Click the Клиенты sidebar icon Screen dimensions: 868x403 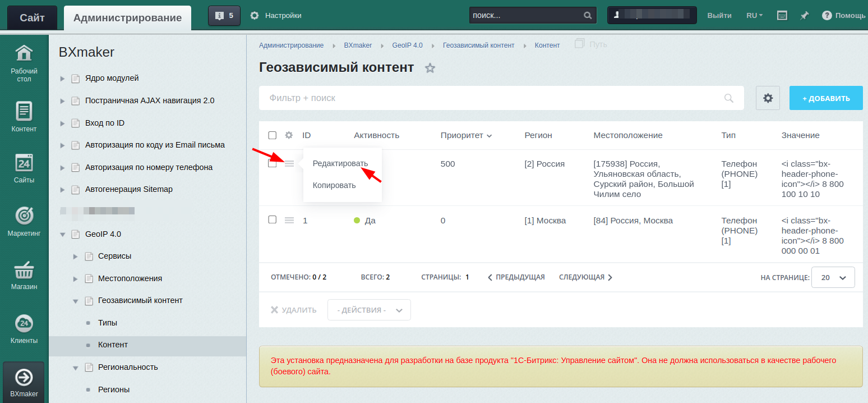pyautogui.click(x=24, y=324)
